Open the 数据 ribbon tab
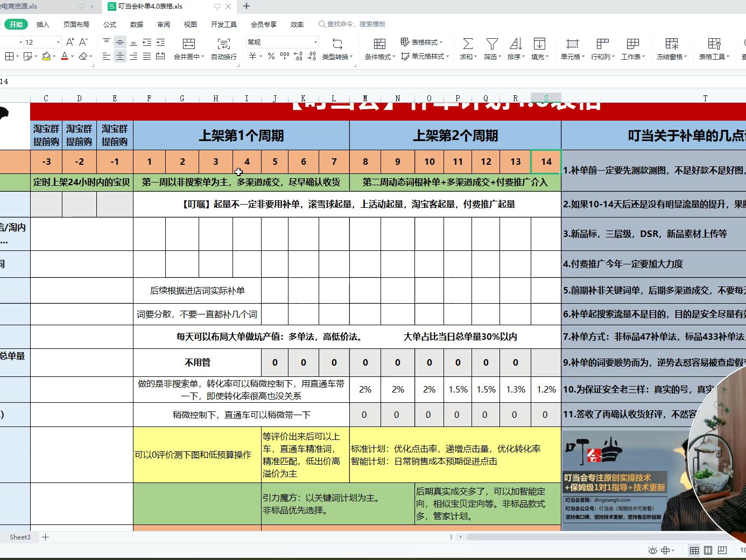The image size is (746, 560). click(x=137, y=24)
